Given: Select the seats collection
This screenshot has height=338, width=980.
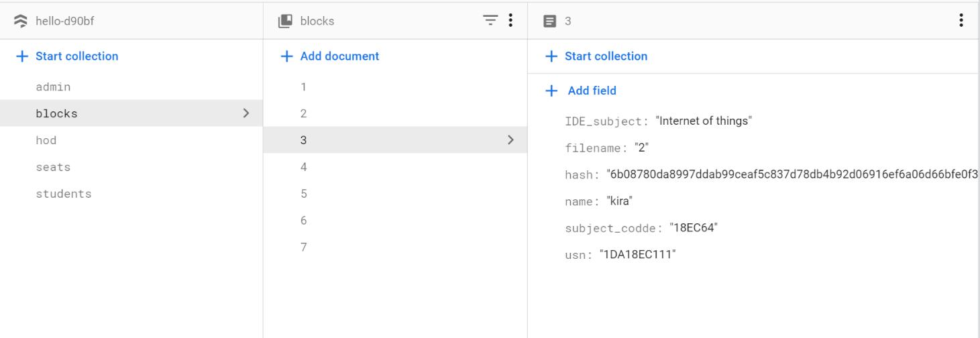Looking at the screenshot, I should click(53, 167).
